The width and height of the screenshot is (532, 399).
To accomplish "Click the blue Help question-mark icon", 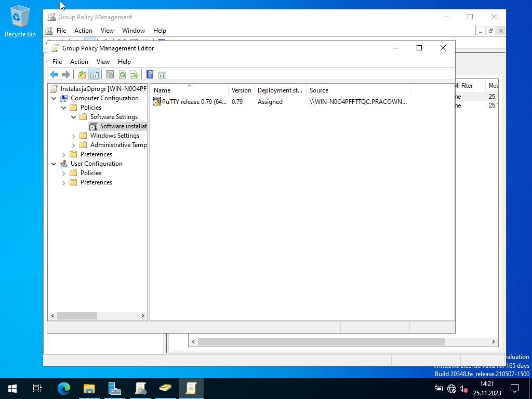I will click(150, 75).
